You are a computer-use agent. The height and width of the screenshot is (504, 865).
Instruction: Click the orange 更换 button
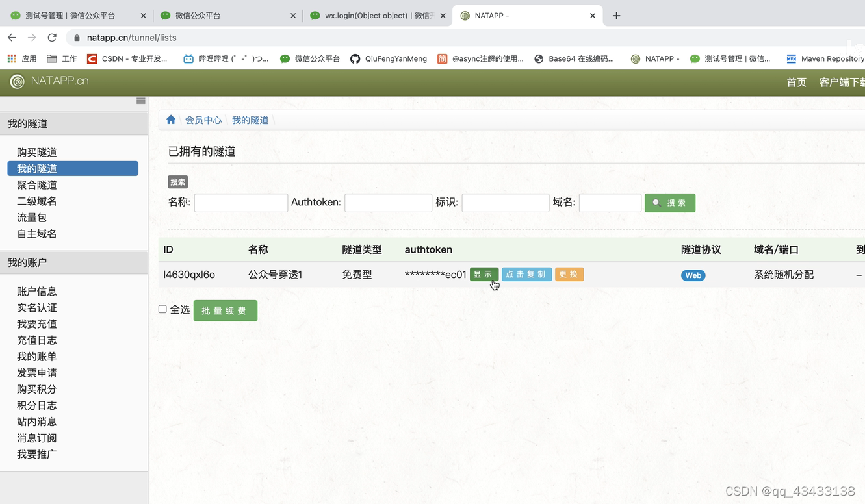tap(569, 274)
